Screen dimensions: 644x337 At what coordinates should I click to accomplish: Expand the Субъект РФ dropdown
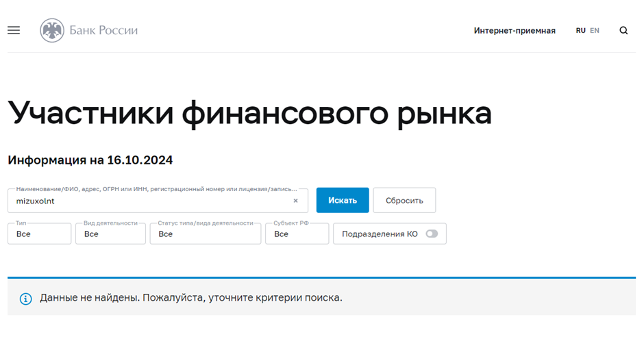(297, 234)
